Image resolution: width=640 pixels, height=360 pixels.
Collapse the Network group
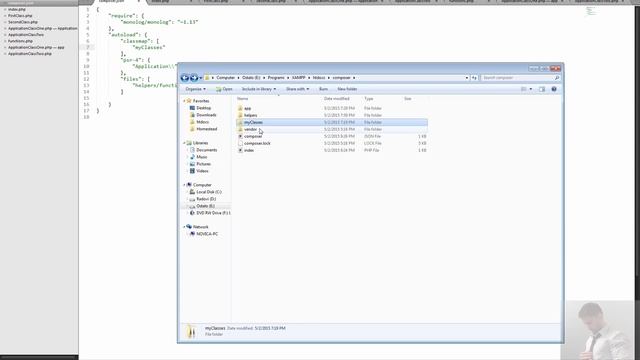point(184,227)
